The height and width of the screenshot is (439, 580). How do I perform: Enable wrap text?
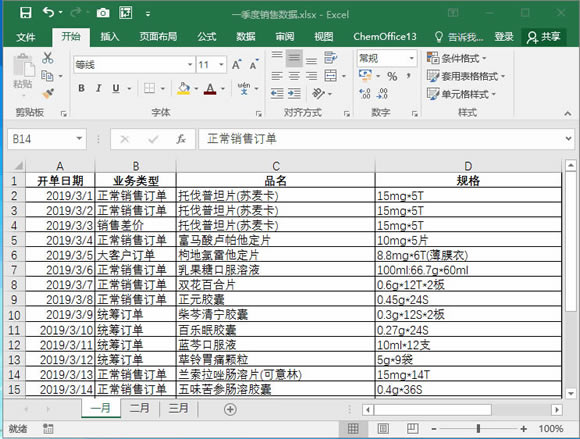click(330, 57)
